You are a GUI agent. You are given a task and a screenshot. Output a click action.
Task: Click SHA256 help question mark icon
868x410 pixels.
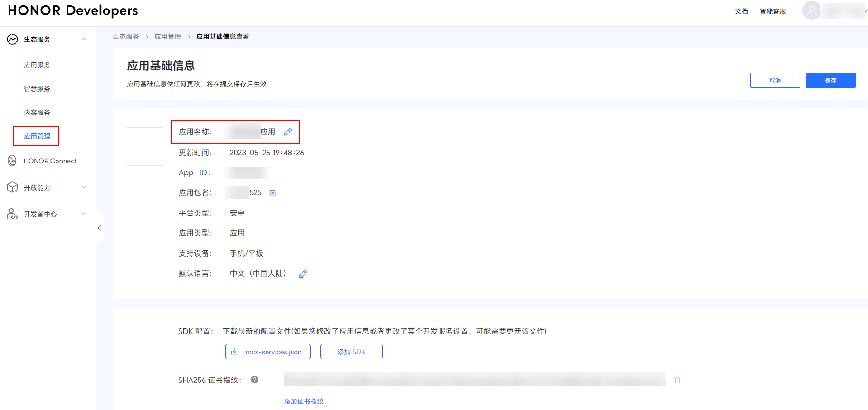tap(255, 380)
